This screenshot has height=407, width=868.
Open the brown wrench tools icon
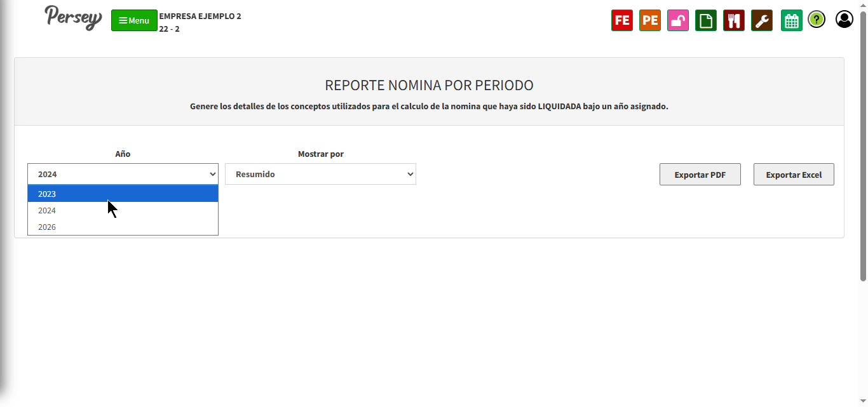pyautogui.click(x=762, y=20)
